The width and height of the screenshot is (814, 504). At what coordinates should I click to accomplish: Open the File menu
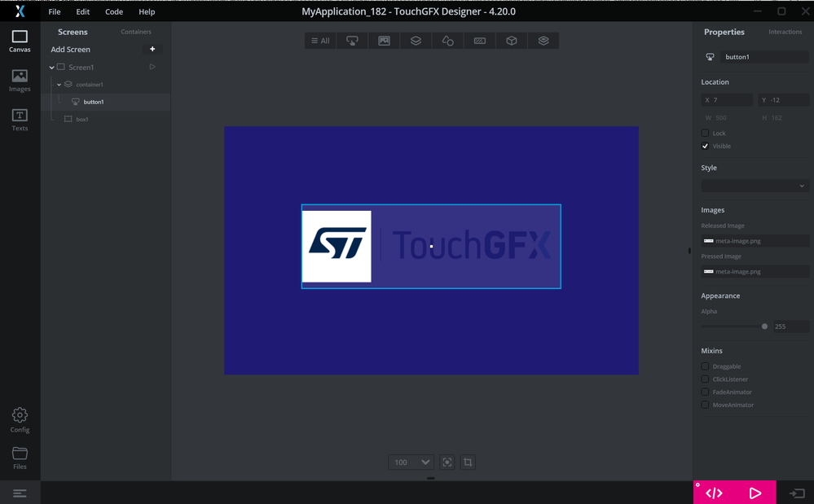point(55,11)
